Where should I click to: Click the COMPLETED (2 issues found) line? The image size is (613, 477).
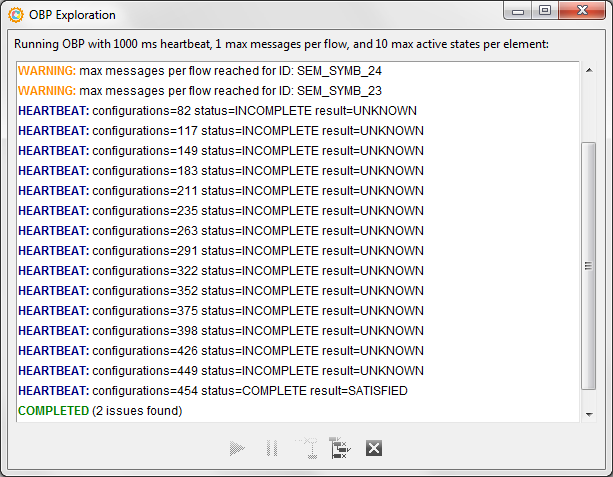click(x=100, y=411)
